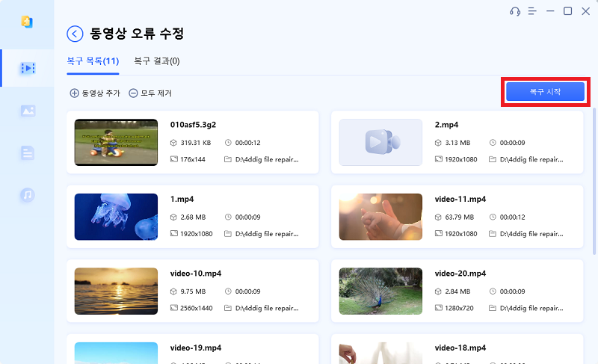Click the 3.13 MB size value
598x364 pixels.
(x=457, y=143)
